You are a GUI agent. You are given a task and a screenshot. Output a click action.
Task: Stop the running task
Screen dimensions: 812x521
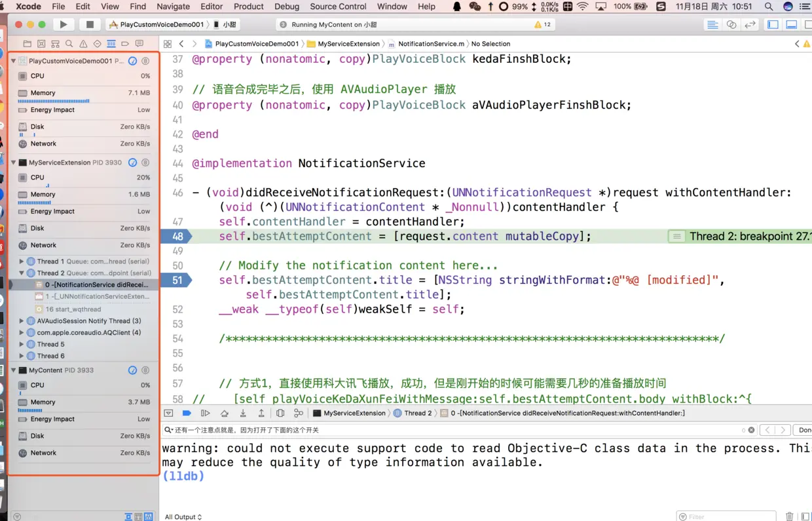pos(90,24)
